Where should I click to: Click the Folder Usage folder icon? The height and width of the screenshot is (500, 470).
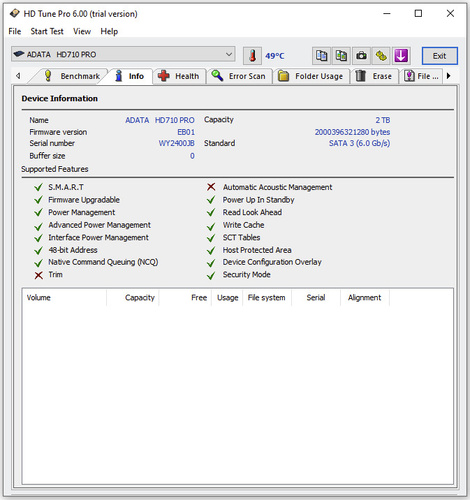point(283,76)
